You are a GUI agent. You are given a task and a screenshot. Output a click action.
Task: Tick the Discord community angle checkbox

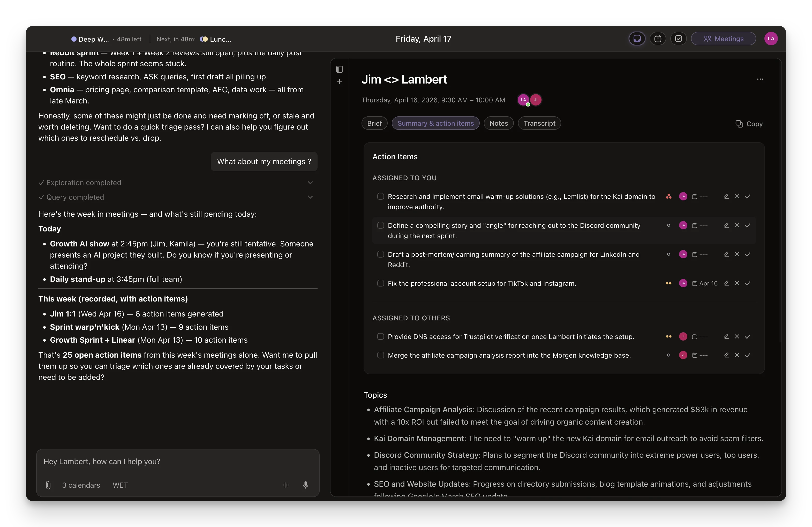[x=380, y=225]
